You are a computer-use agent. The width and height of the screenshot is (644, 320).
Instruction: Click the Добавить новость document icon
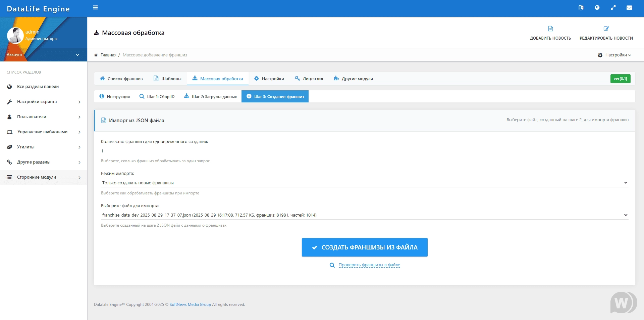pos(550,29)
